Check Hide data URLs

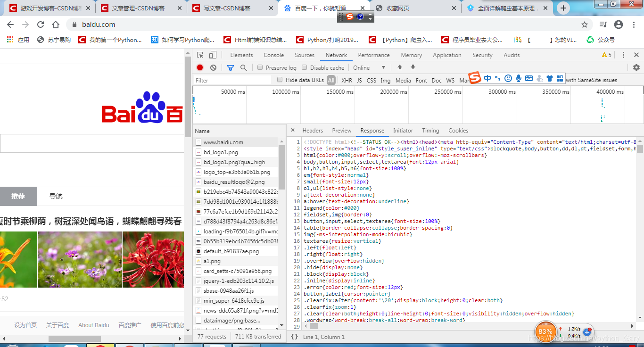coord(280,80)
